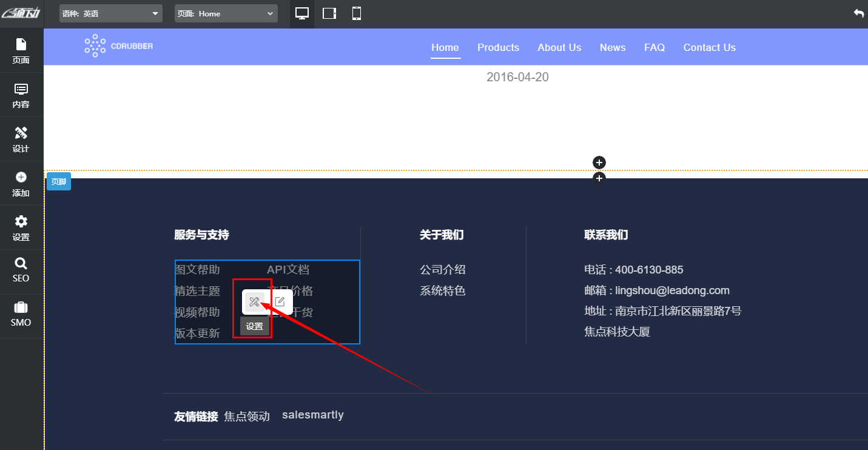
Task: Open the 页面 (Pages) sidebar panel
Action: pyautogui.click(x=21, y=51)
